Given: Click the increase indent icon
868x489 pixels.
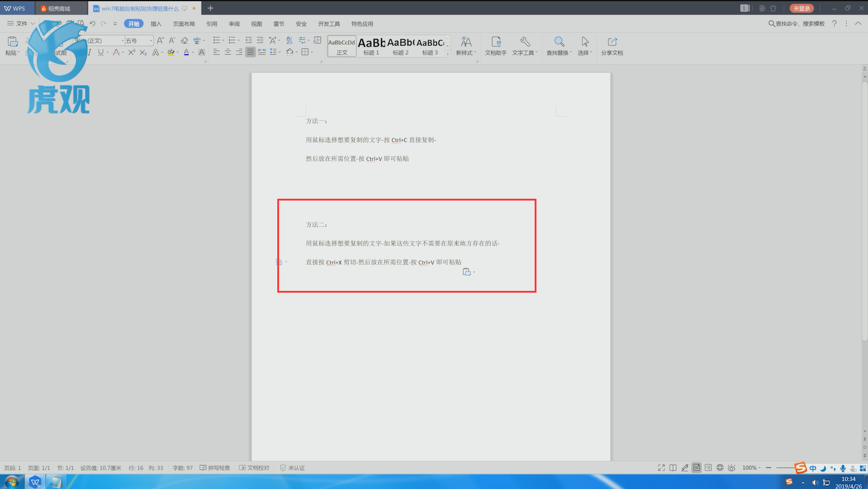Looking at the screenshot, I should click(260, 40).
